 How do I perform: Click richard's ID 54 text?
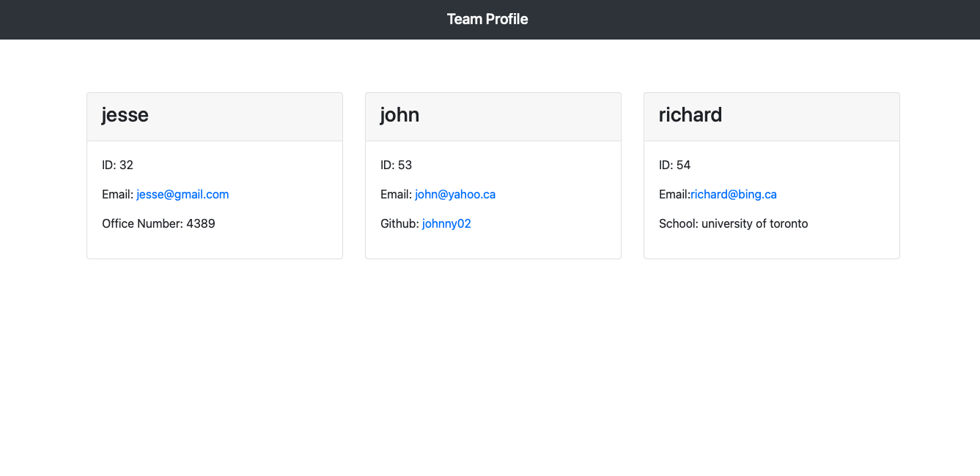674,165
